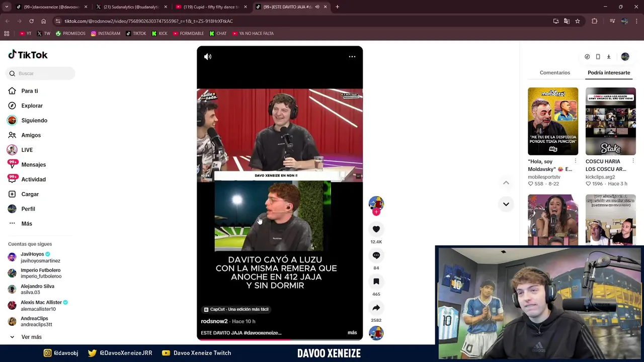Screen dimensions: 644x362
Task: Open a new browser tab
Action: tap(337, 7)
